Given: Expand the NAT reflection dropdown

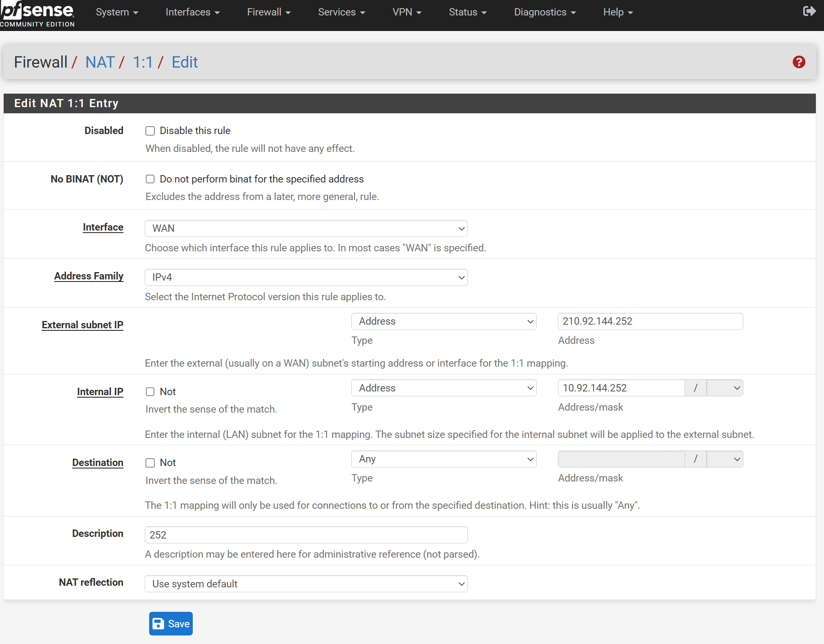Looking at the screenshot, I should click(x=306, y=584).
